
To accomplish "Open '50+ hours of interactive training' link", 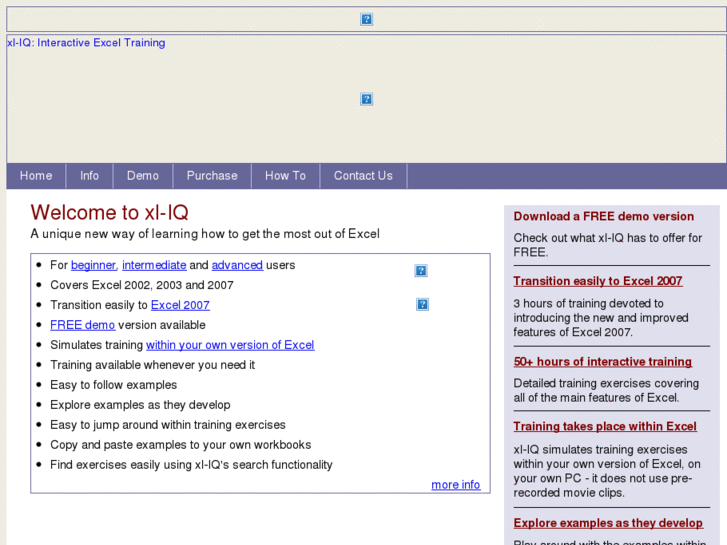I will 603,362.
